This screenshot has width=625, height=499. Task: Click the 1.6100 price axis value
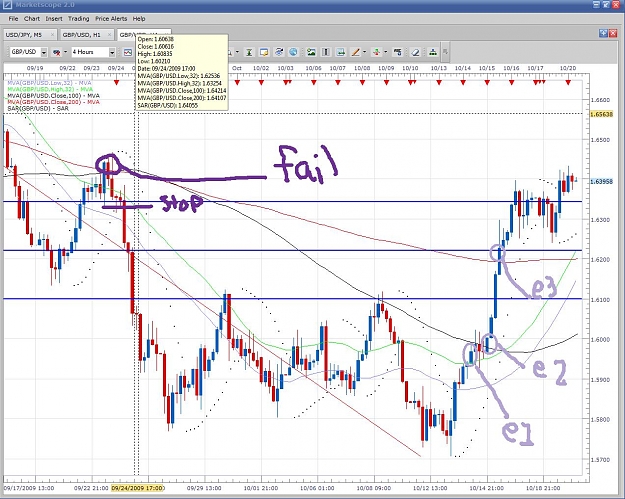point(600,300)
